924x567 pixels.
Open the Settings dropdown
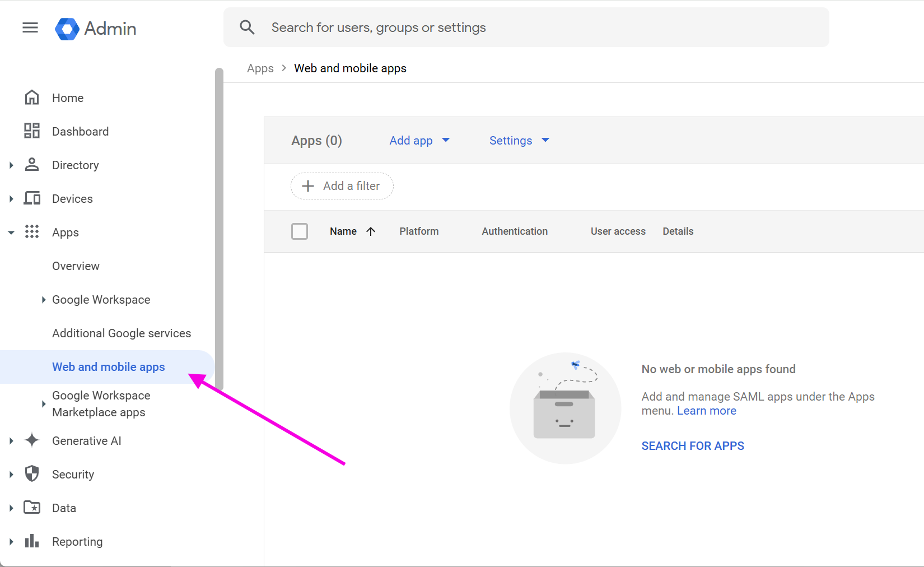[x=519, y=141]
